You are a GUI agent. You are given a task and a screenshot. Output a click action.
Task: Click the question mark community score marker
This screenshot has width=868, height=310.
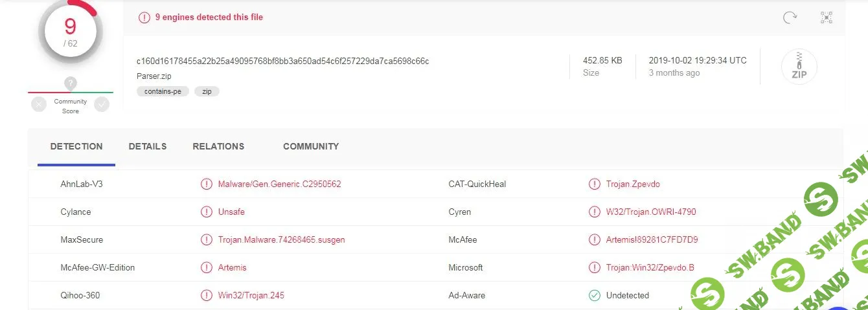[71, 83]
